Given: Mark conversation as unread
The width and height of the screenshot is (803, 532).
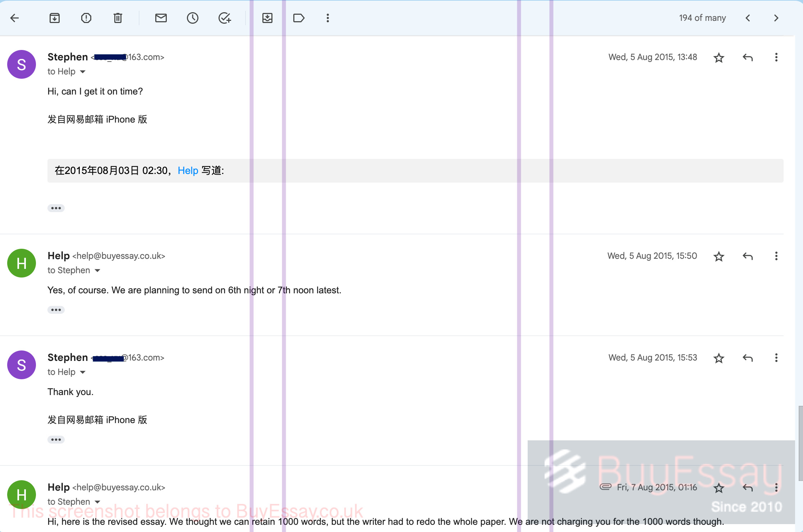Looking at the screenshot, I should pos(161,18).
